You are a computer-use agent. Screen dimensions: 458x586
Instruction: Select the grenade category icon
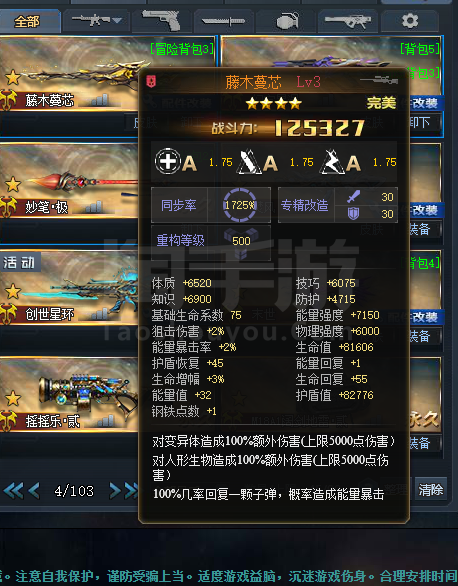[x=286, y=21]
